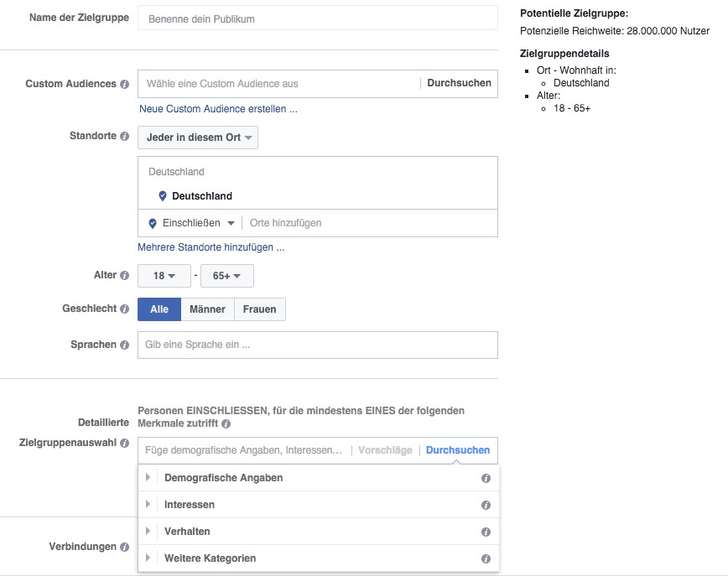The image size is (728, 576).
Task: Click Durchsuchen in detailed targeting field
Action: click(x=458, y=450)
